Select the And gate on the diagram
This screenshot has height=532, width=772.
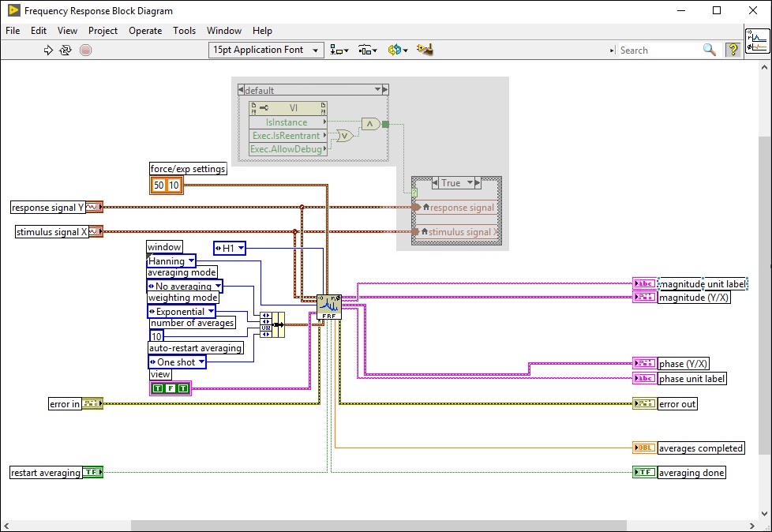pos(369,124)
